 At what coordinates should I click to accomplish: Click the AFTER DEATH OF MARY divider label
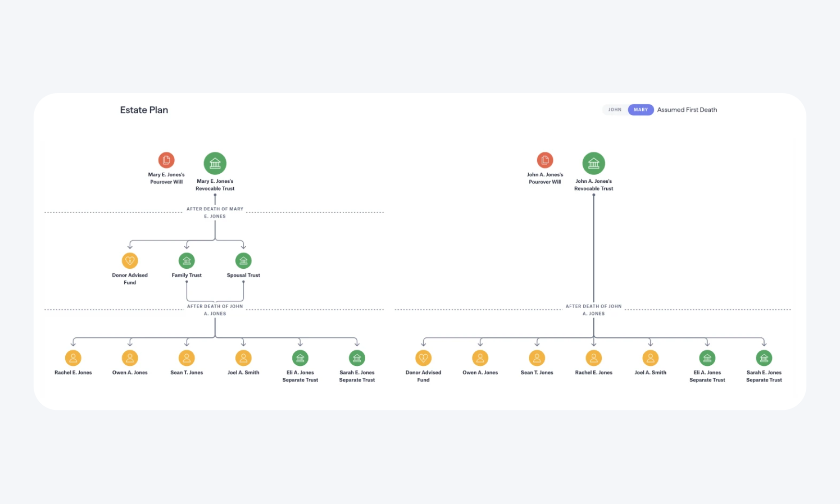215,213
